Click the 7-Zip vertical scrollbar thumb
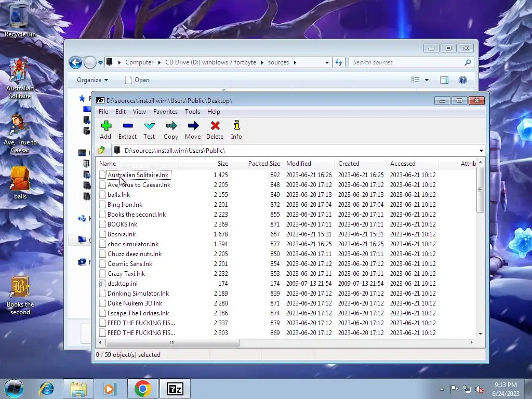The width and height of the screenshot is (532, 399). coord(480,190)
